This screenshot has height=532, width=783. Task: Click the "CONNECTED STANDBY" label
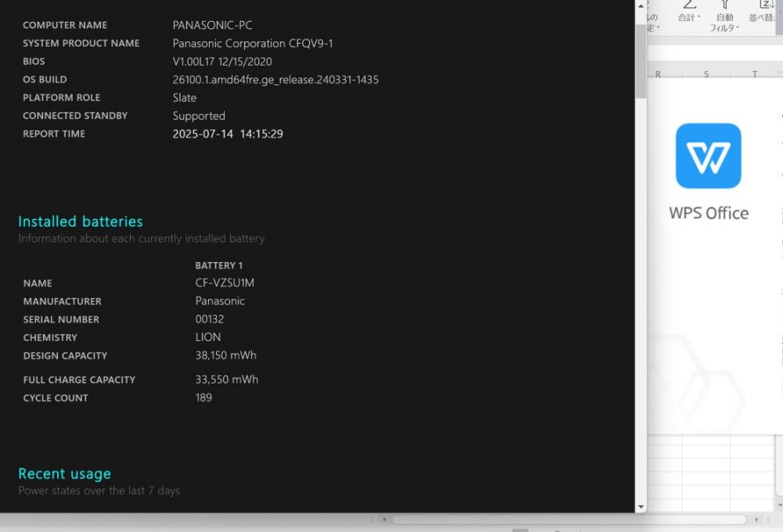point(75,116)
